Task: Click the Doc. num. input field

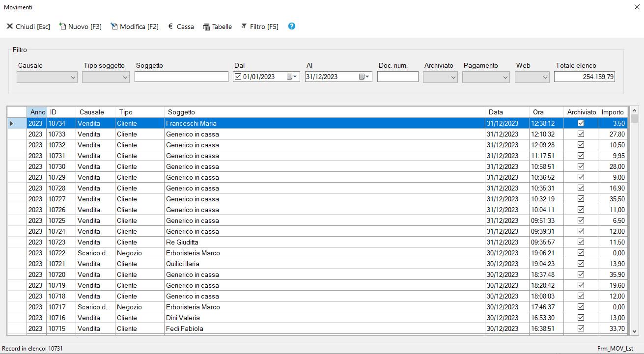Action: (x=398, y=77)
